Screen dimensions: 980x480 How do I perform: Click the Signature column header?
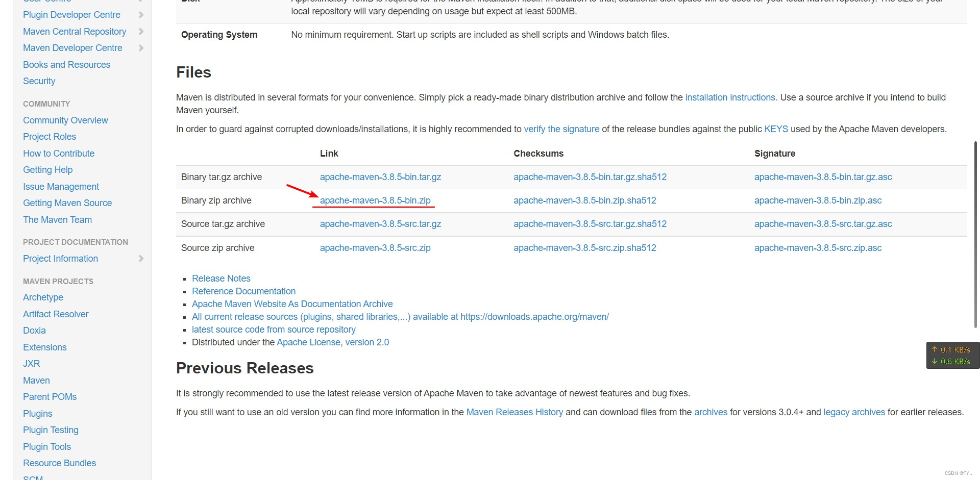tap(775, 154)
